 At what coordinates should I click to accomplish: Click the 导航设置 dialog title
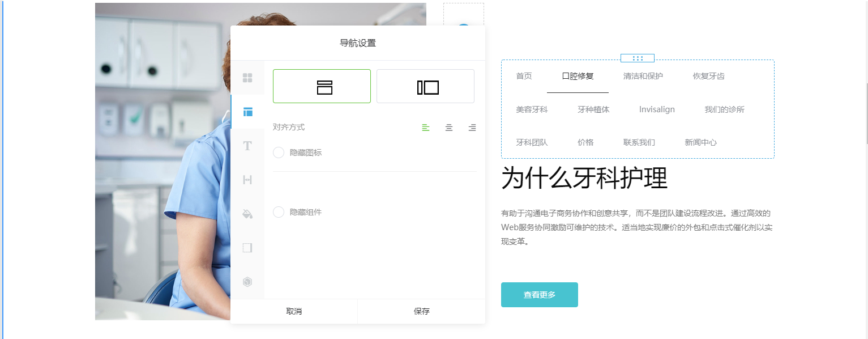(358, 43)
